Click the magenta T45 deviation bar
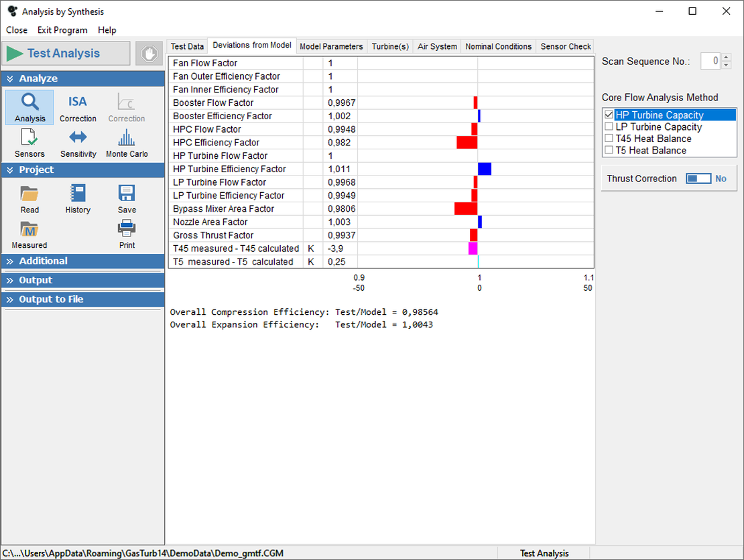The height and width of the screenshot is (560, 744). coord(473,249)
